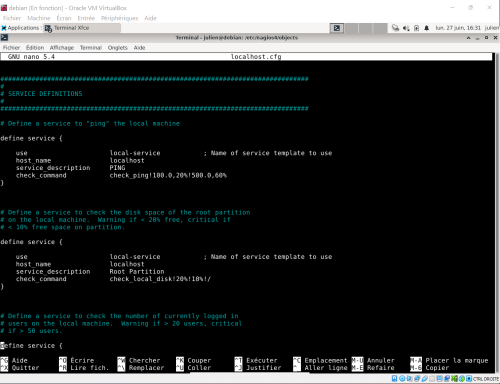Click the check_ping!100.0,20%!500.0,60% command
Screen dimensions: 500x384
pyautogui.click(x=168, y=175)
